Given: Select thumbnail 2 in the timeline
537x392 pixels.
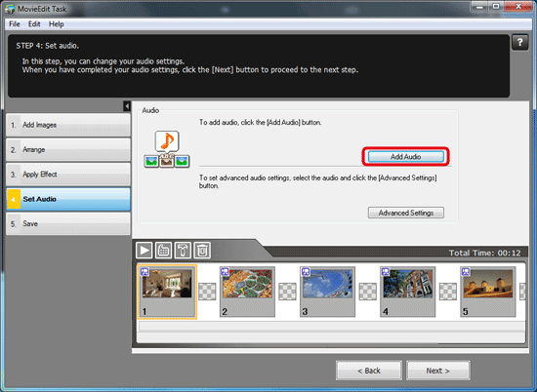Looking at the screenshot, I should point(247,292).
